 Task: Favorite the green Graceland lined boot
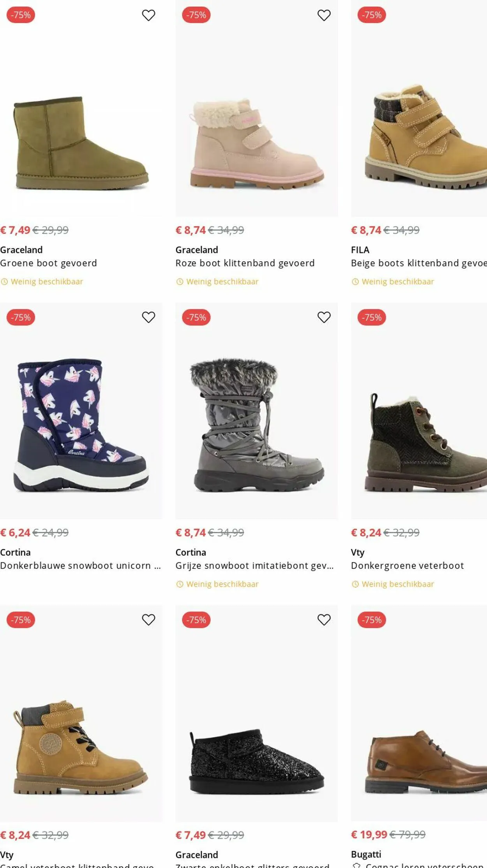(148, 15)
